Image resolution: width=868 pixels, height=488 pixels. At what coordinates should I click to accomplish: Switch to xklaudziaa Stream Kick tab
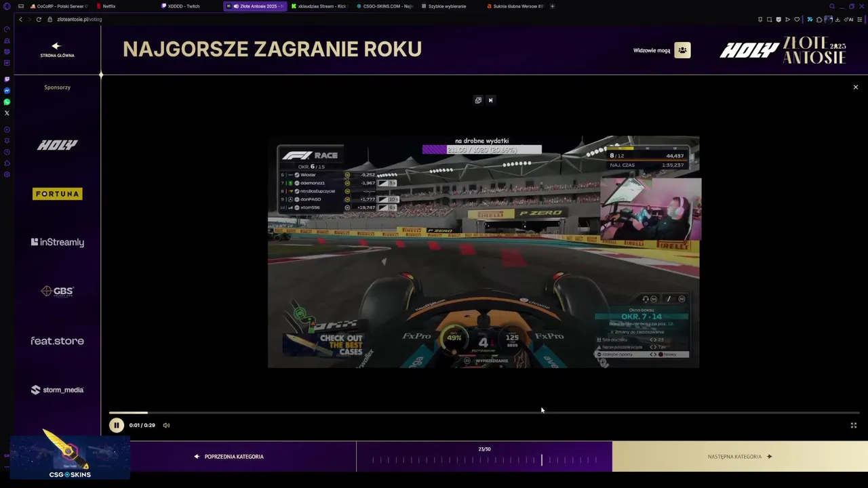pos(321,6)
